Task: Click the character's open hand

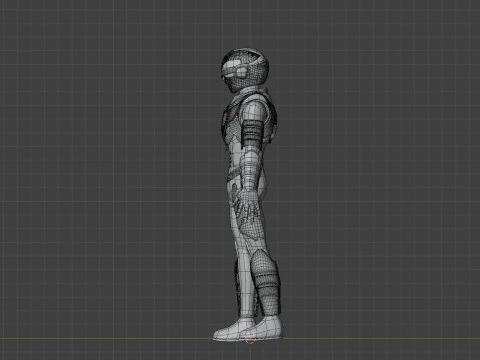Action: tap(247, 207)
